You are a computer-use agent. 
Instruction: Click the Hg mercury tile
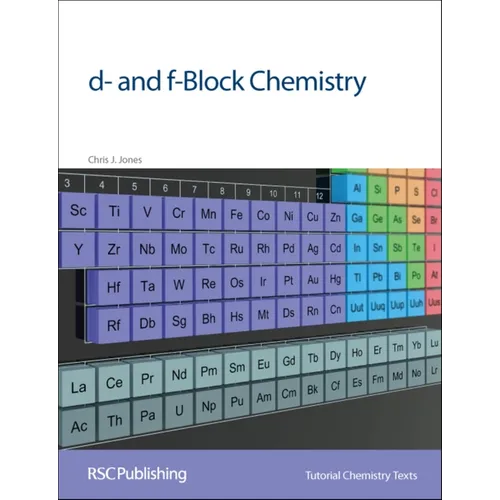point(335,279)
